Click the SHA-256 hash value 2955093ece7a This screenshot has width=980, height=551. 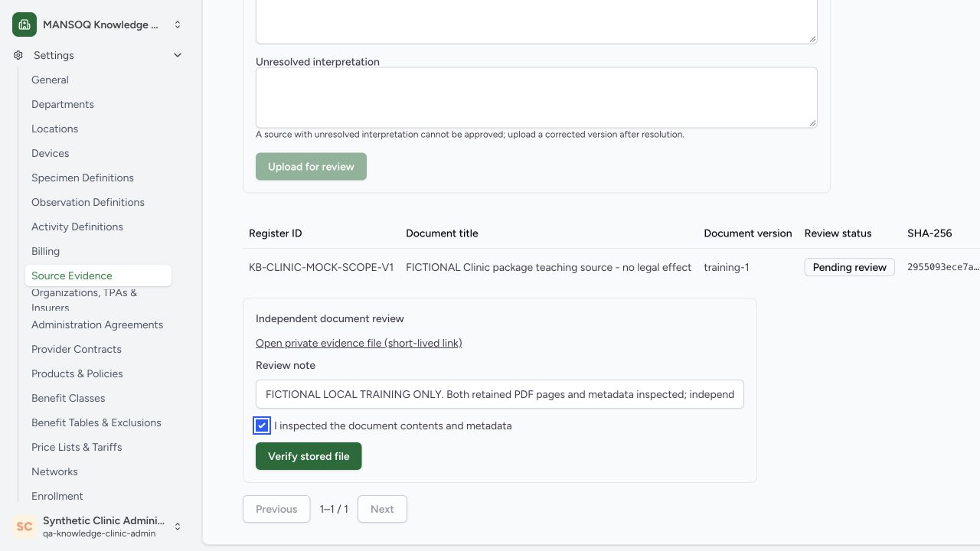pyautogui.click(x=943, y=267)
